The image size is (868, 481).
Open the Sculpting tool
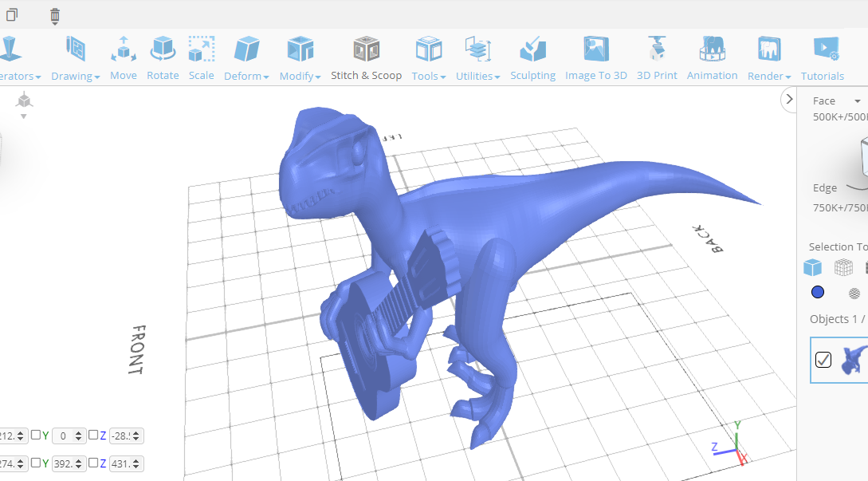532,59
